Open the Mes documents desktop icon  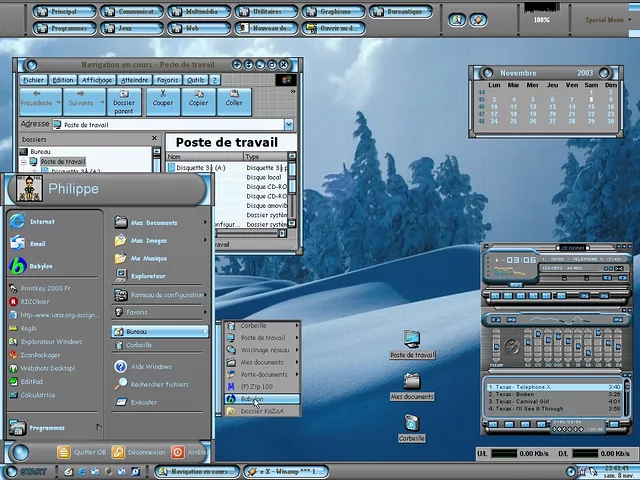click(411, 383)
